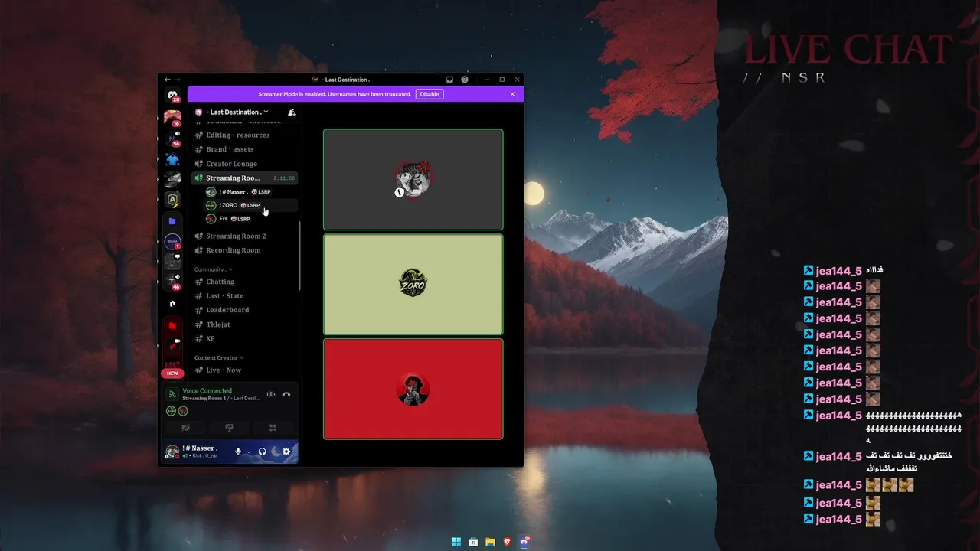
Task: Focus the red video tile
Action: [413, 389]
